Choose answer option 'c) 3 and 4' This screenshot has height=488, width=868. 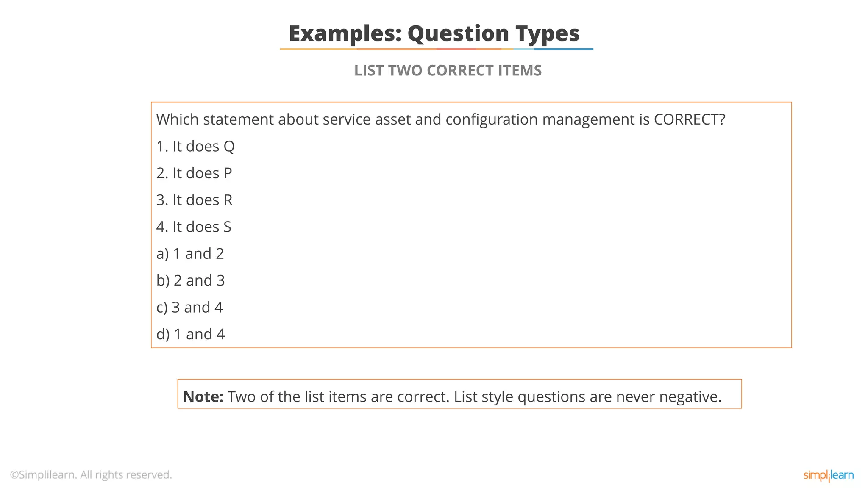(189, 308)
